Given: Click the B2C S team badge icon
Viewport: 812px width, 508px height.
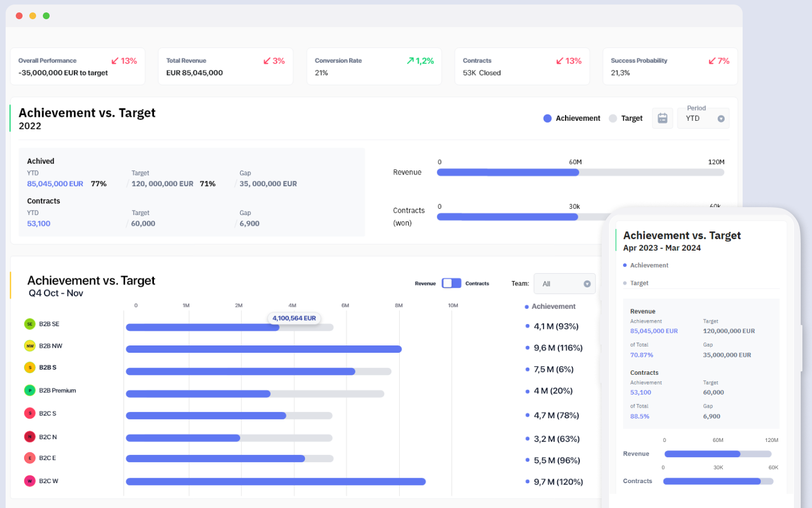Looking at the screenshot, I should 30,413.
